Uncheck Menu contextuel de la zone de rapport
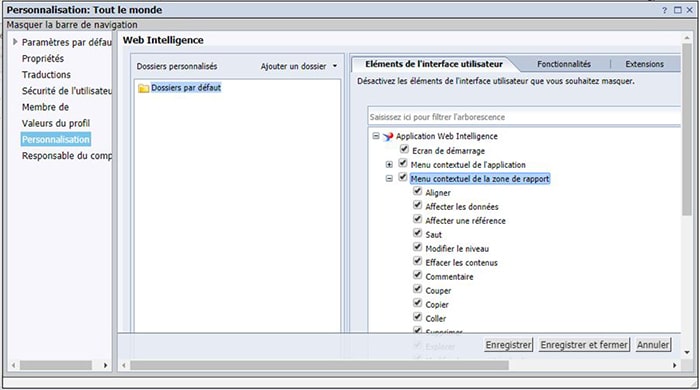This screenshot has width=700, height=390. [x=403, y=177]
